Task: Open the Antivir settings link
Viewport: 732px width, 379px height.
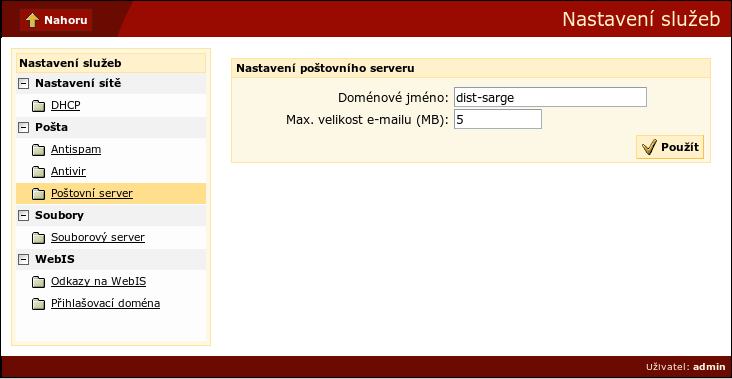Action: [68, 171]
